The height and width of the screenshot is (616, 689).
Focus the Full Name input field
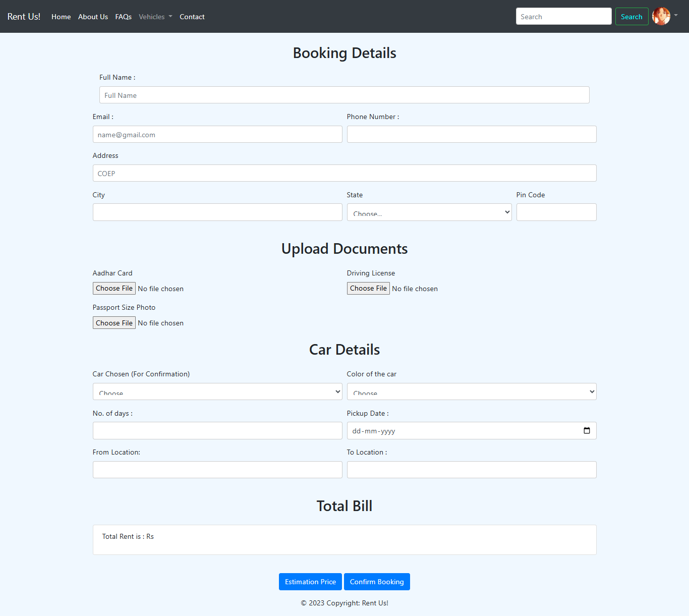[344, 95]
